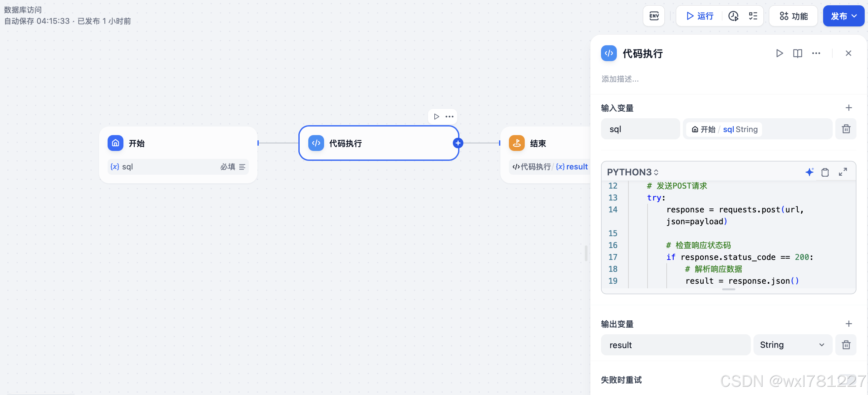Click the 结束 node orange icon
The height and width of the screenshot is (395, 868).
[517, 143]
